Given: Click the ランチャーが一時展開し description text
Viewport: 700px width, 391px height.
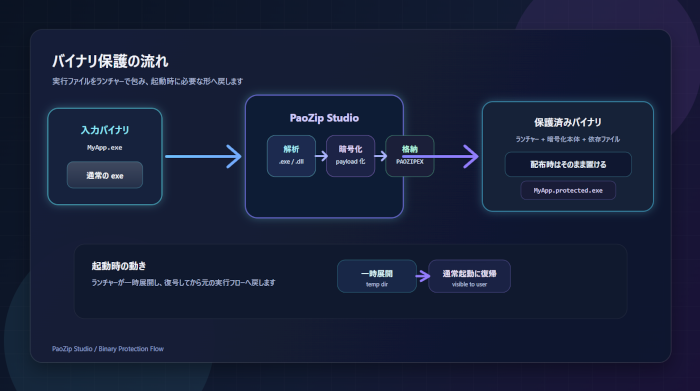Looking at the screenshot, I should point(183,283).
